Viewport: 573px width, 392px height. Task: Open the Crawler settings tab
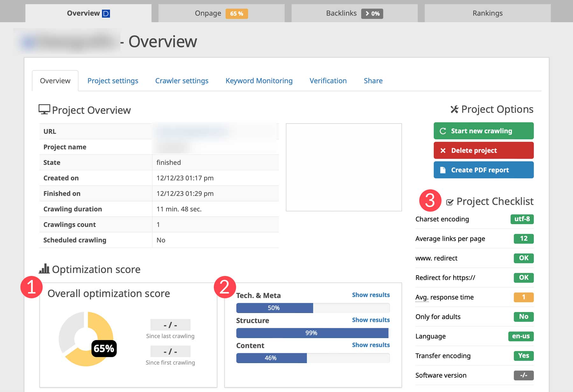point(182,81)
